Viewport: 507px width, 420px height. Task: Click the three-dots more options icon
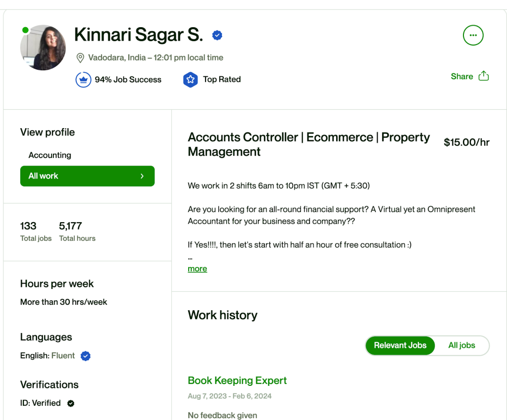(473, 35)
